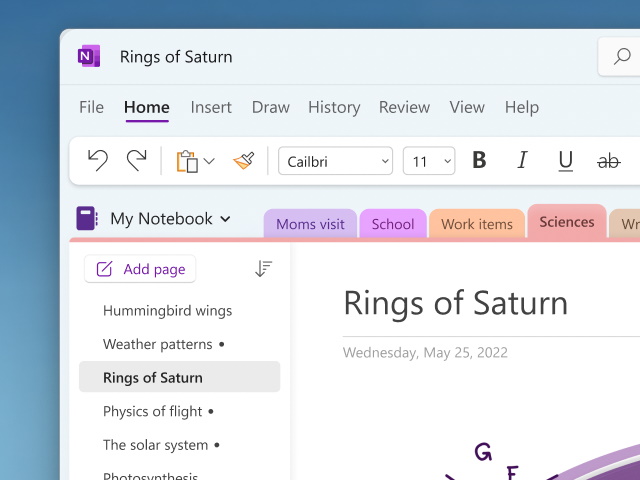The width and height of the screenshot is (640, 480).
Task: Select the Home ribbon tab
Action: tap(147, 107)
